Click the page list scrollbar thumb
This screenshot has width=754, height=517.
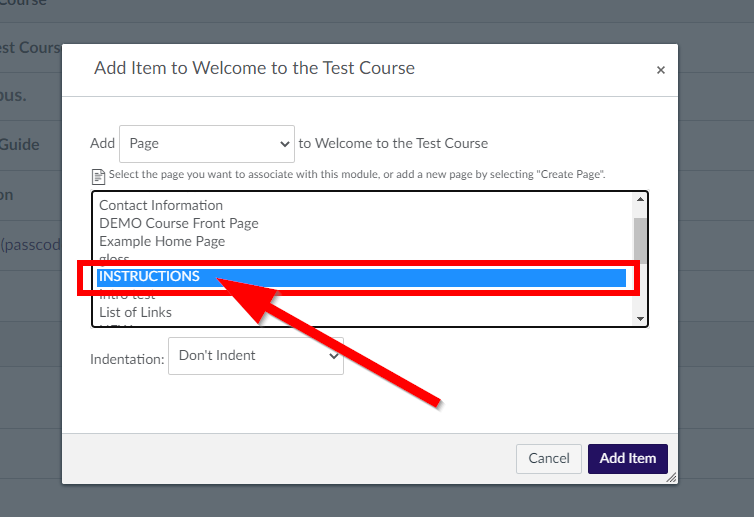click(x=640, y=240)
